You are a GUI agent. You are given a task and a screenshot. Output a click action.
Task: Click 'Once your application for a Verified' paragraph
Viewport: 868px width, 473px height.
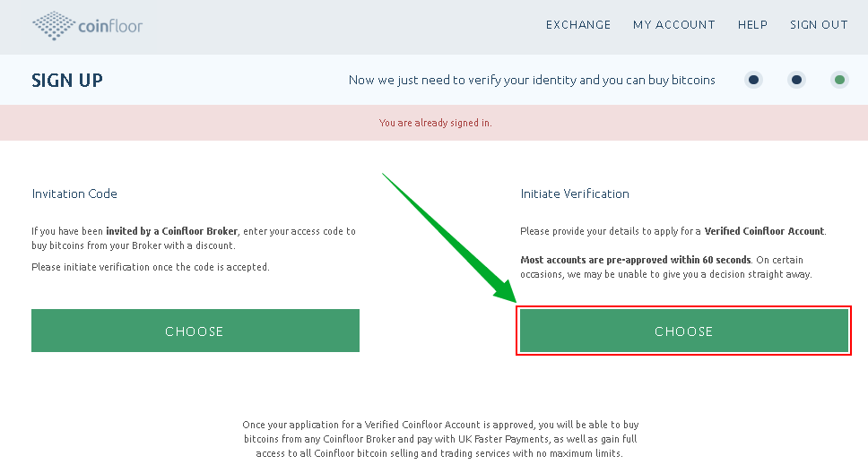click(440, 439)
